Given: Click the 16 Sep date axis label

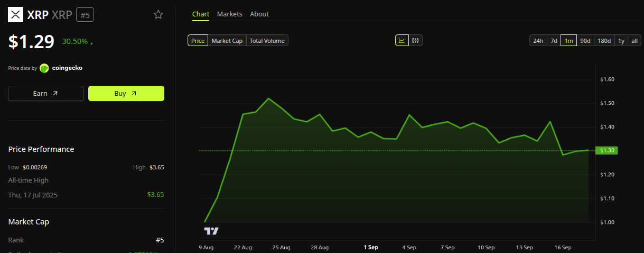Looking at the screenshot, I should [563, 247].
